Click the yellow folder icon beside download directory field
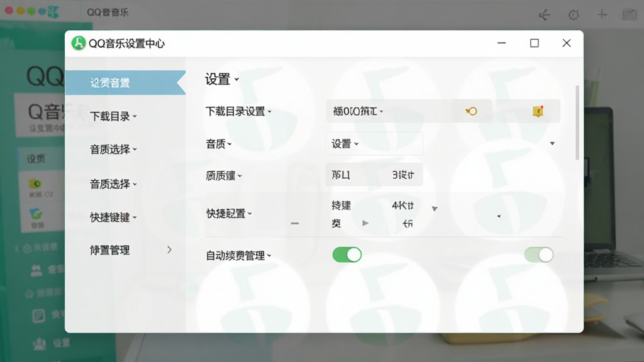Viewport: 644px width, 362px height. pyautogui.click(x=538, y=111)
